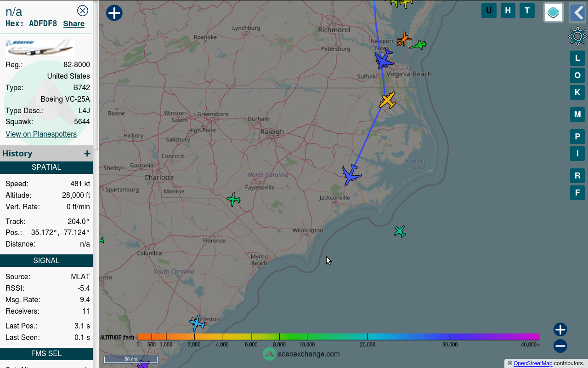This screenshot has height=368, width=588.
Task: Select the orange aircraft on the blue track
Action: (388, 100)
